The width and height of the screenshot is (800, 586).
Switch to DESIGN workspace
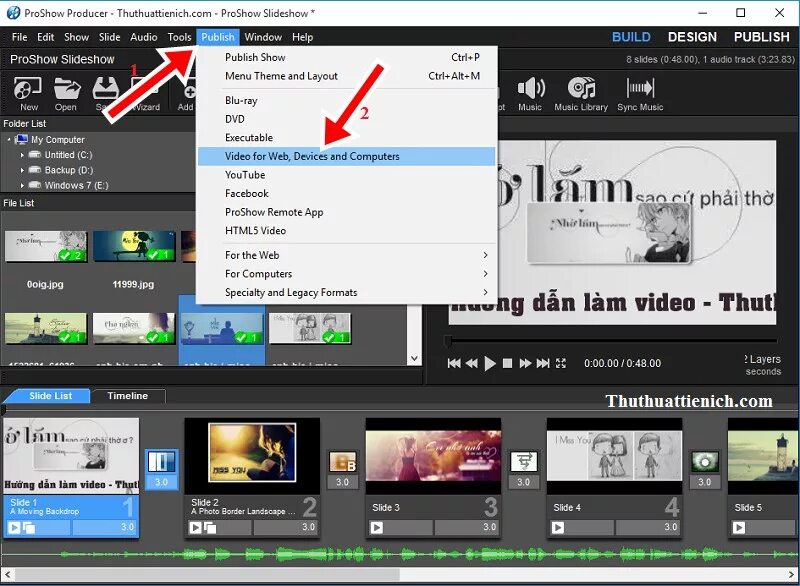(692, 37)
